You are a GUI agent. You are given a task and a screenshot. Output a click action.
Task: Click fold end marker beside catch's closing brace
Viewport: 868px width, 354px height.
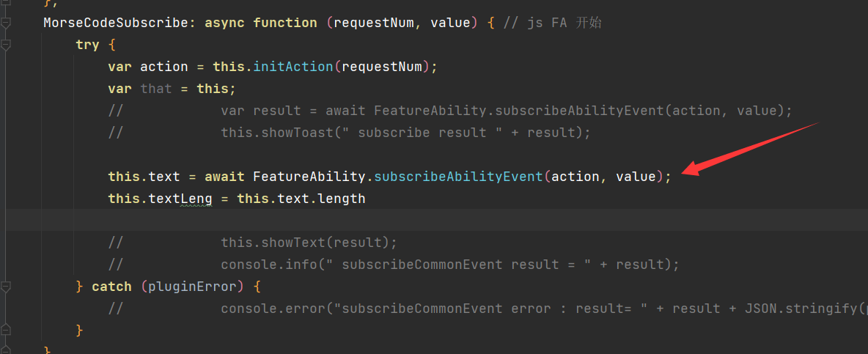6,331
